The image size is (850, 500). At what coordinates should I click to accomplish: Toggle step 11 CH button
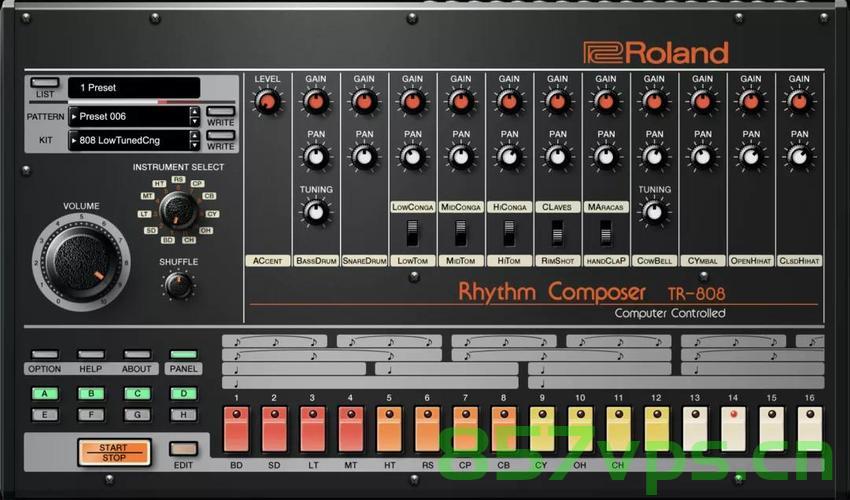click(619, 429)
